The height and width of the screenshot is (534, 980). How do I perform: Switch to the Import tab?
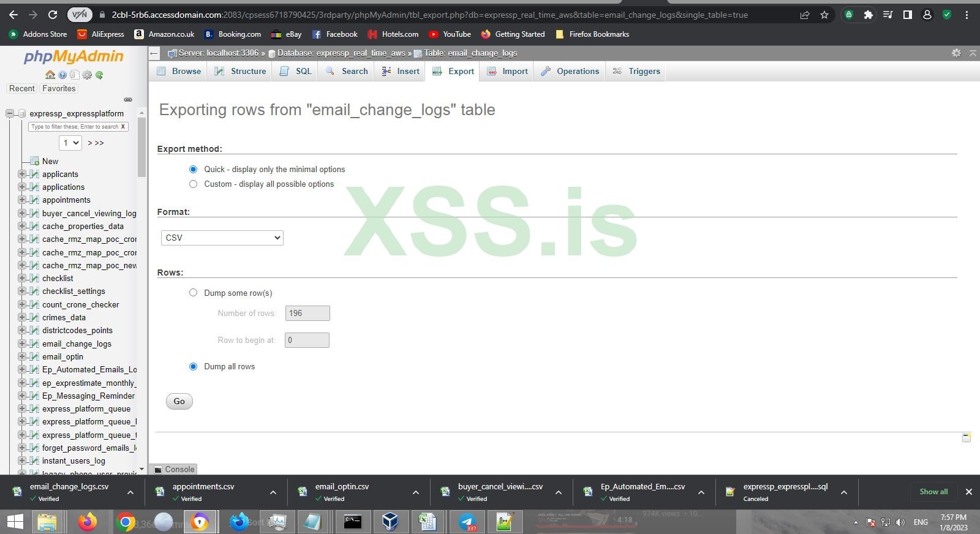(507, 71)
